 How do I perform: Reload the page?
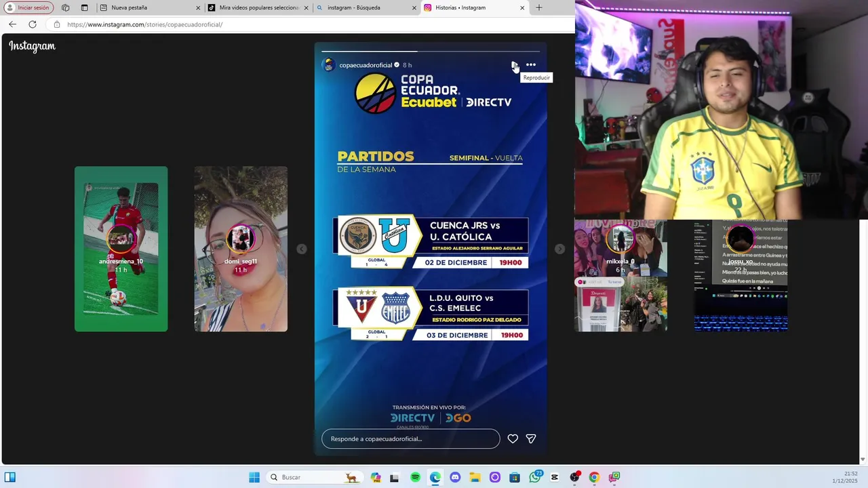pos(32,24)
